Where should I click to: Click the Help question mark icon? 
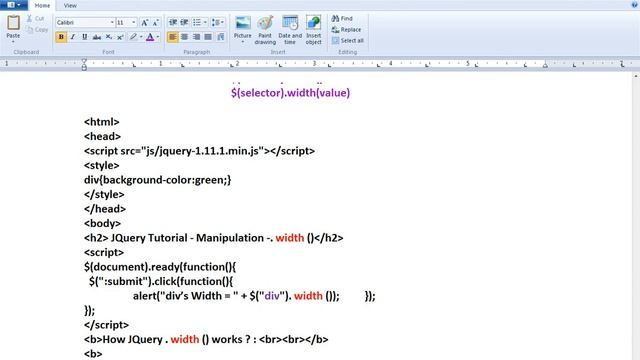[634, 5]
